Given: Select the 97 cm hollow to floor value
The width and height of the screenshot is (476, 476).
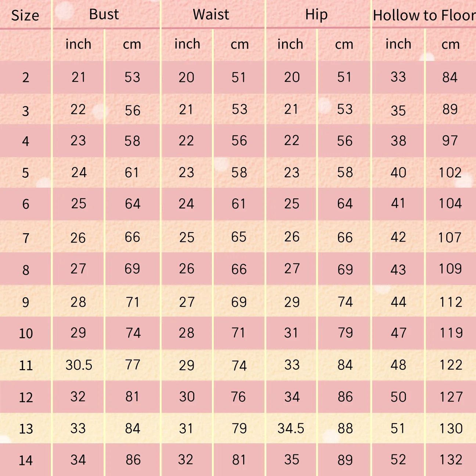Looking at the screenshot, I should (x=450, y=141).
